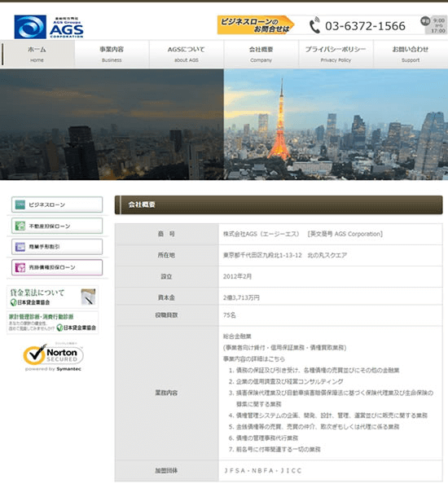448x497 pixels.
Task: Click the 不動産担保ローン sidebar button
Action: 57,226
